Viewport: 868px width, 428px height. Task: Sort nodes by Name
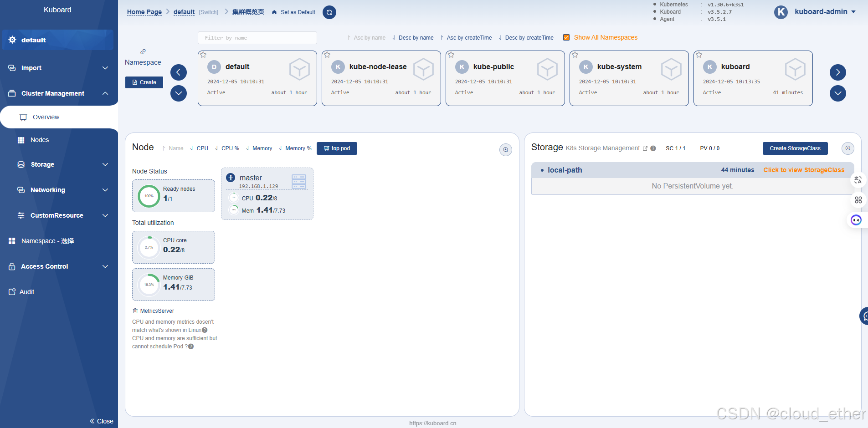point(173,148)
